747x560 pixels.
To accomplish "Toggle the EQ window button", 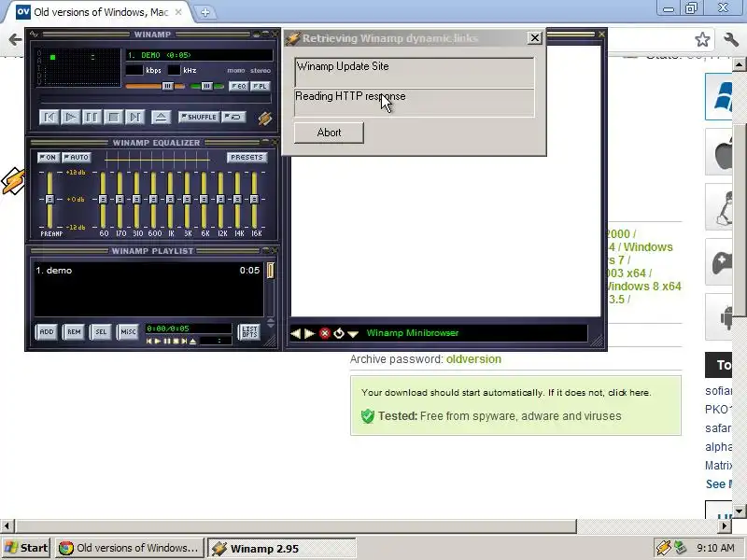I will click(239, 86).
